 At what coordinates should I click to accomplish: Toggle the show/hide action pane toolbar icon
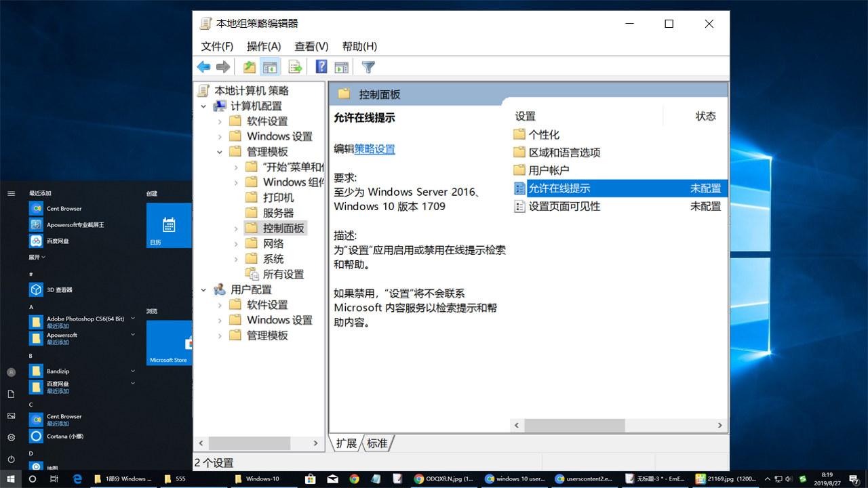(x=342, y=67)
